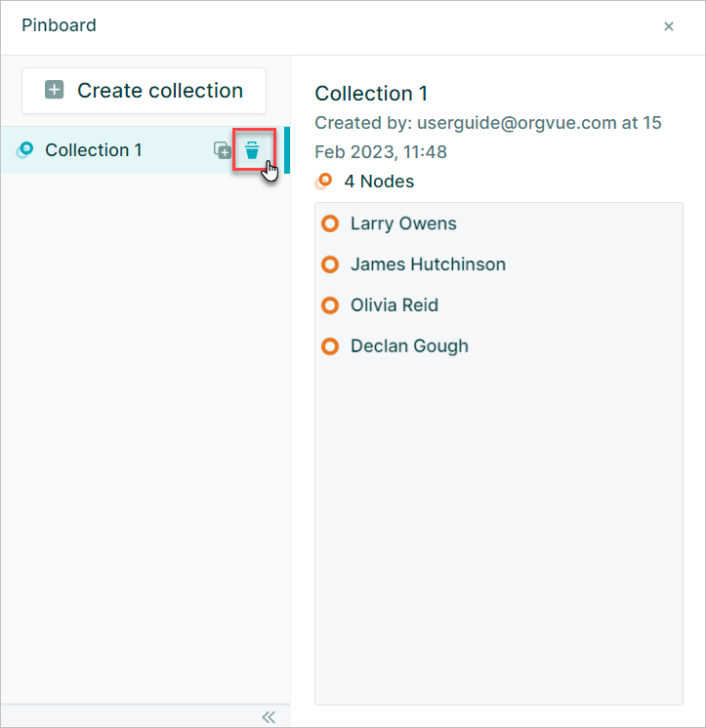This screenshot has width=706, height=728.
Task: Close the Pinboard dialog
Action: point(668,26)
